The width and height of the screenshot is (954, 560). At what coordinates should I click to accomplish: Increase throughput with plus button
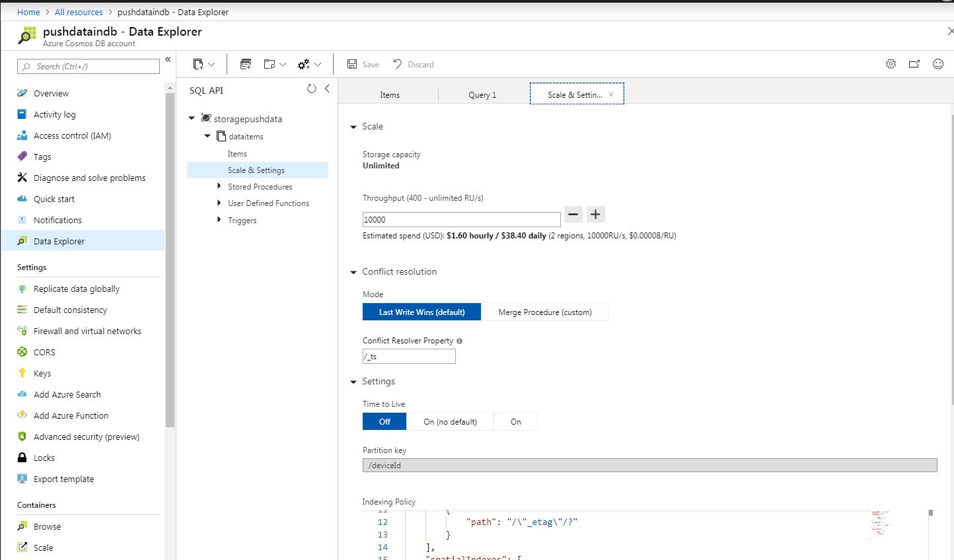click(596, 214)
